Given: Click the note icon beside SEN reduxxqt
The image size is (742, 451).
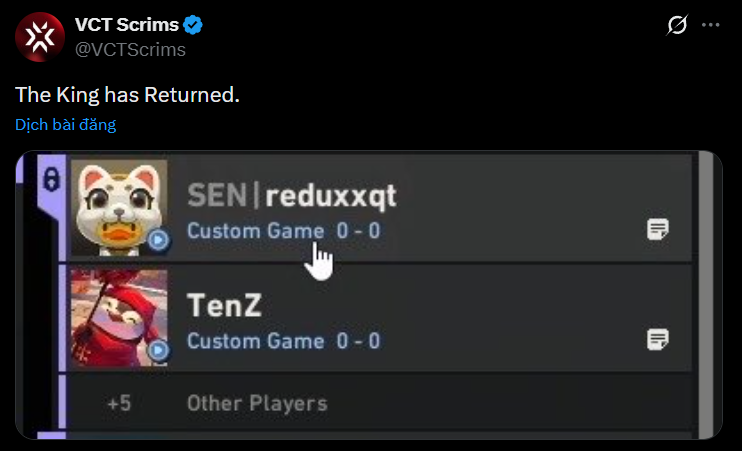Looking at the screenshot, I should click(657, 230).
